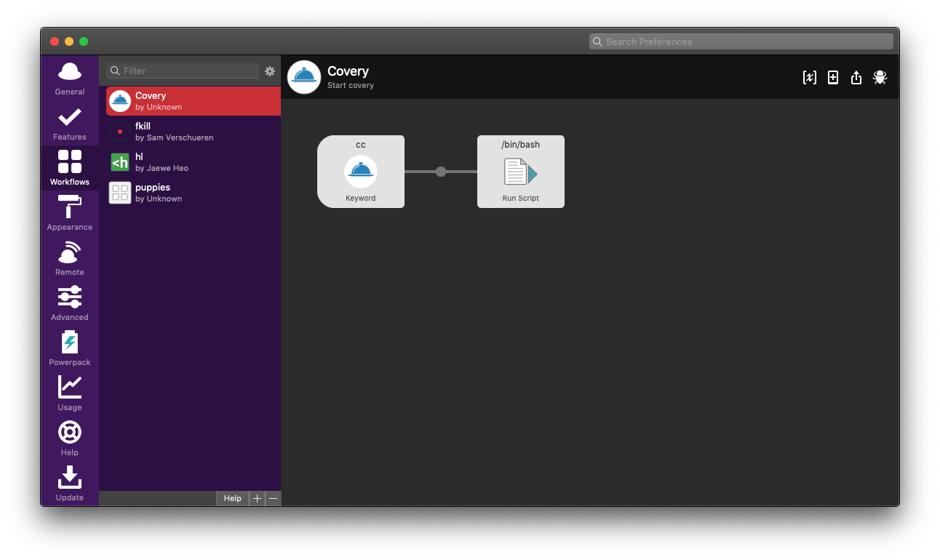Open the workflow variables [x] icon
The image size is (940, 560).
(809, 77)
